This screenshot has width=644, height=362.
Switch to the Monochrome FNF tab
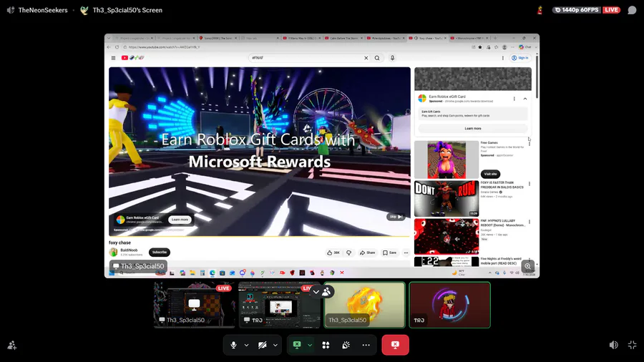[469, 38]
